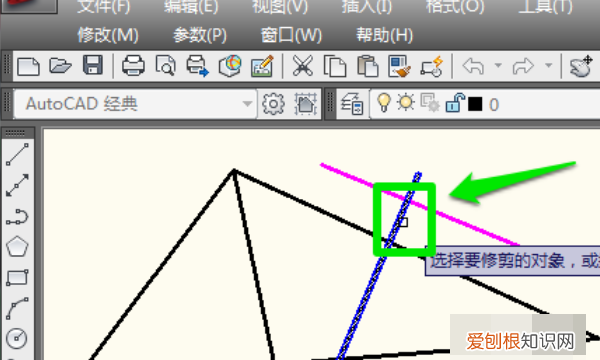Expand the undo history dropdown arrow
The width and height of the screenshot is (600, 360).
pos(498,65)
